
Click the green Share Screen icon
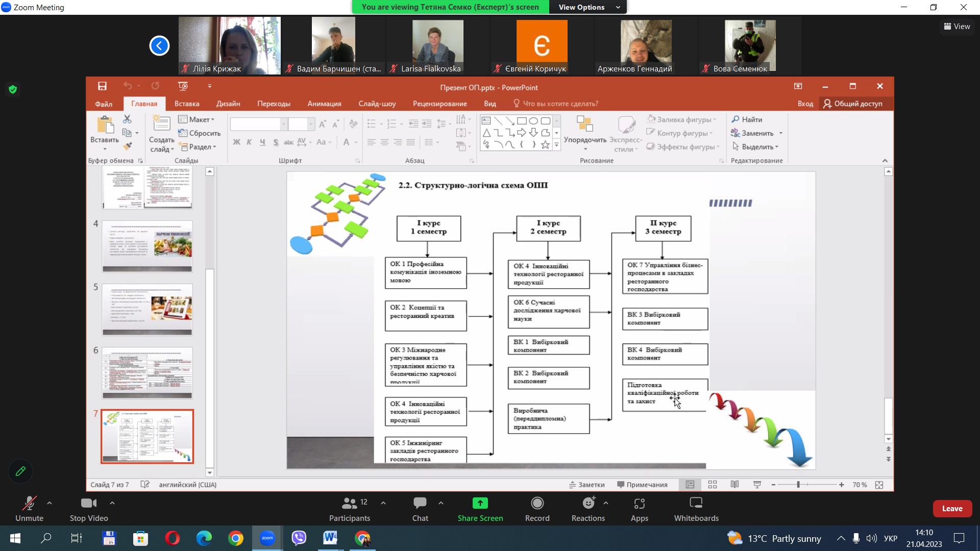[480, 504]
